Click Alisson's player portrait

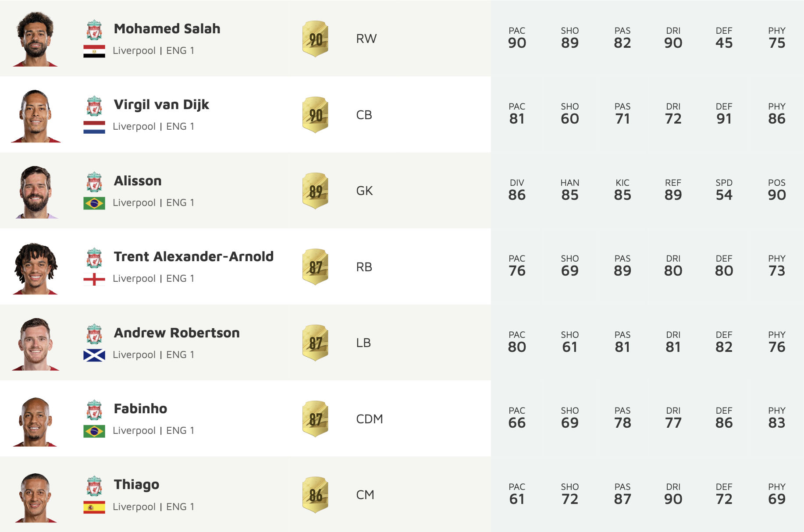(36, 192)
